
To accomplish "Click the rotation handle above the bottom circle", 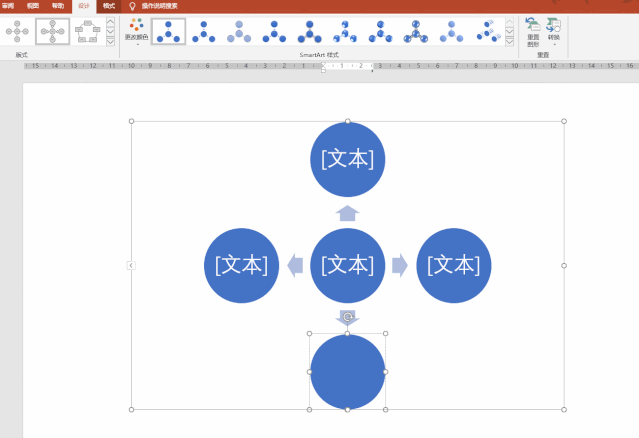I will (348, 317).
